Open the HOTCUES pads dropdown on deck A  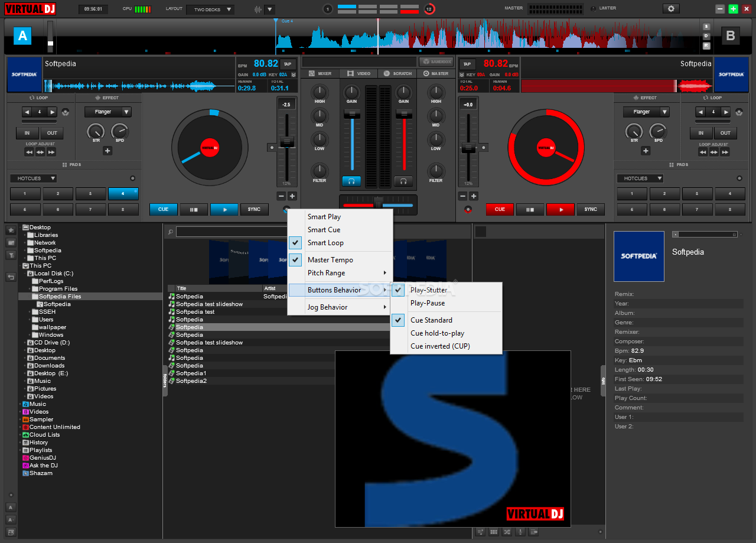click(33, 178)
